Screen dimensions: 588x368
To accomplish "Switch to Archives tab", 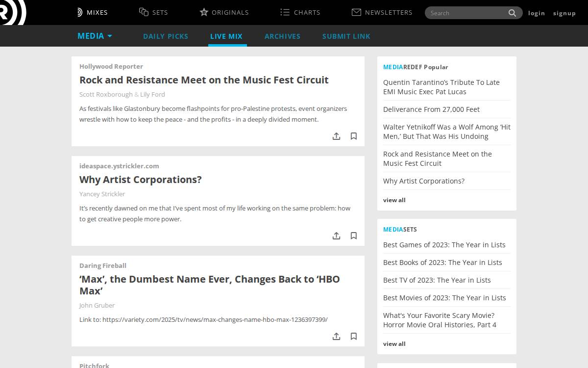I will 282,36.
